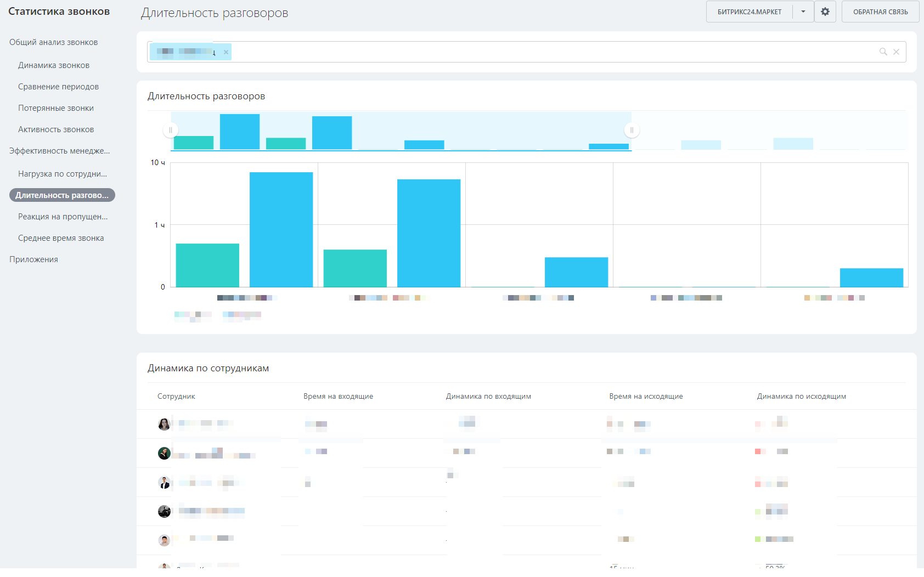Click the Время на исходящие column header
Screen dimensions: 924x577
click(x=646, y=396)
